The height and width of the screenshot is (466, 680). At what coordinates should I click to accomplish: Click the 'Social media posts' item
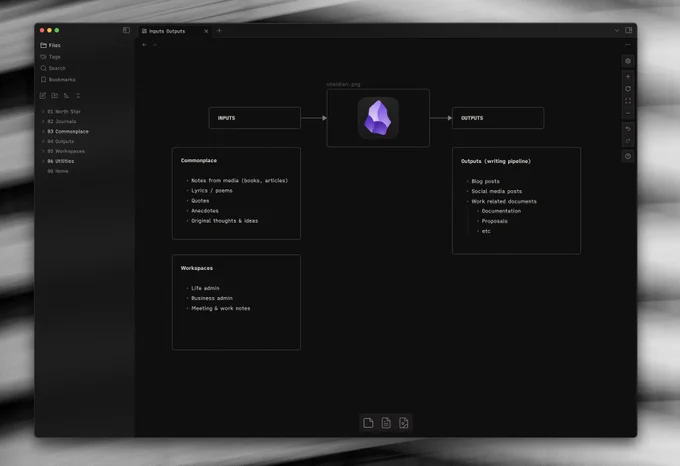(x=497, y=191)
